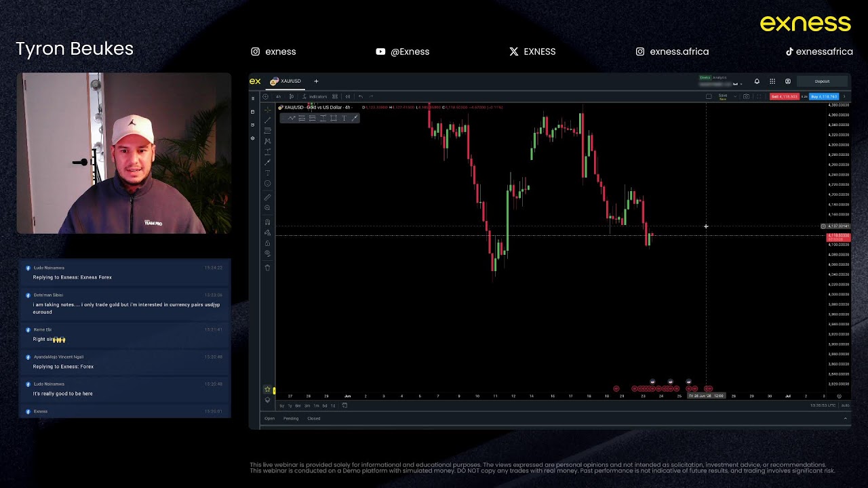Choose Text tool in floating drawing toolbar

click(344, 118)
